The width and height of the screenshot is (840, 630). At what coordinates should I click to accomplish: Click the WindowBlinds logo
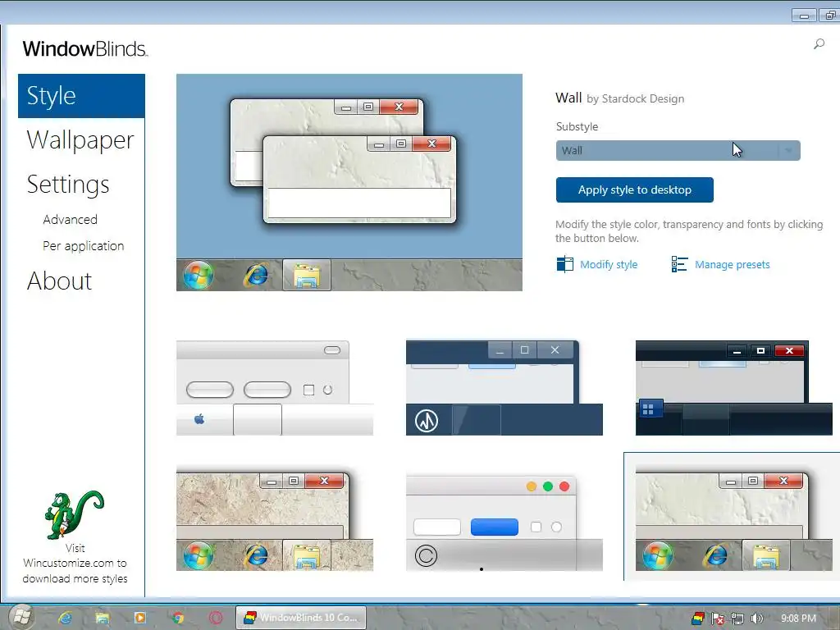(x=84, y=48)
